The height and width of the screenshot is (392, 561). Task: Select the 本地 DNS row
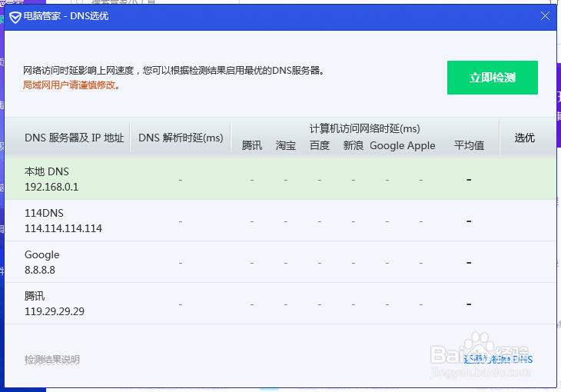(280, 179)
